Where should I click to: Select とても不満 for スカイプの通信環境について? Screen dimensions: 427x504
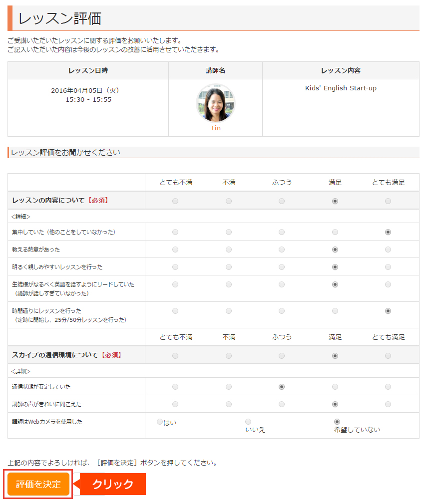click(x=175, y=356)
